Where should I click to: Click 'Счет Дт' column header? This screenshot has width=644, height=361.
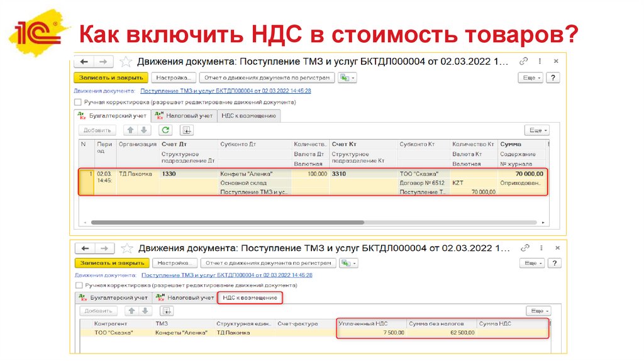click(189, 144)
